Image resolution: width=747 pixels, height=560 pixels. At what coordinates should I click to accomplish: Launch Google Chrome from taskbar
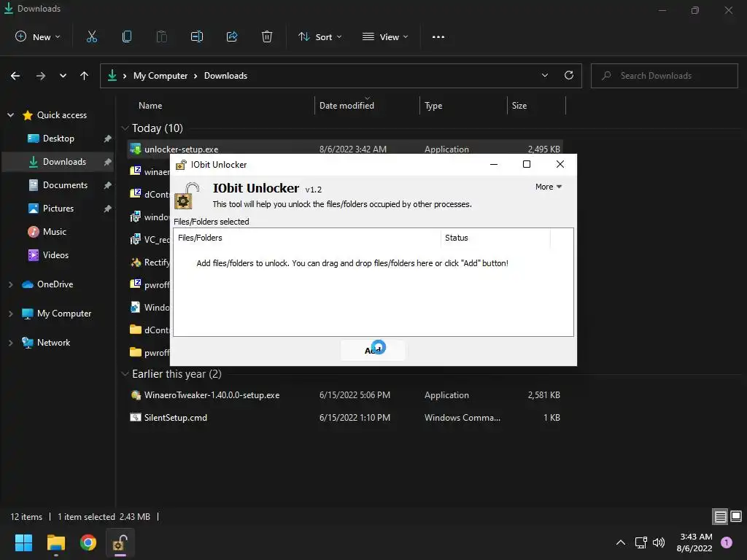point(88,542)
